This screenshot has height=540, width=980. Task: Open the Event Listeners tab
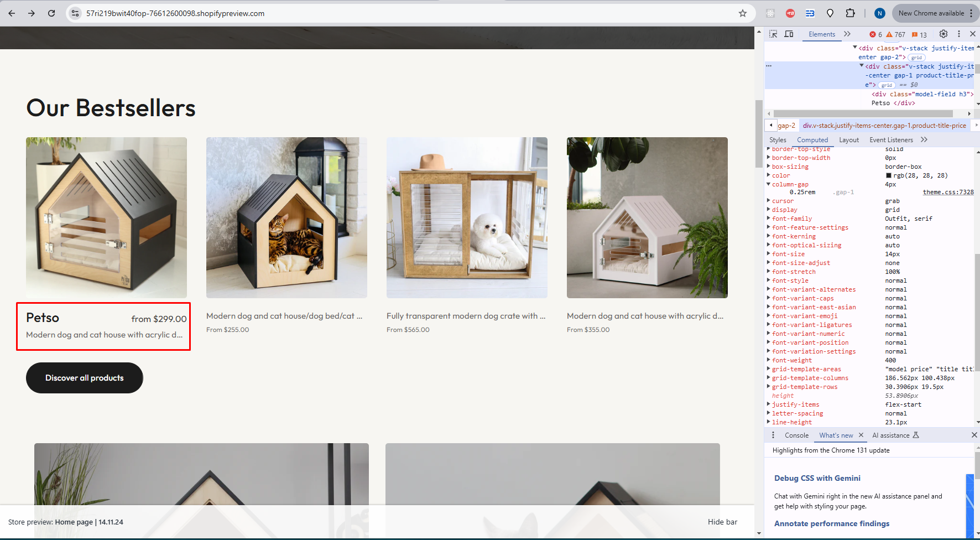tap(891, 140)
